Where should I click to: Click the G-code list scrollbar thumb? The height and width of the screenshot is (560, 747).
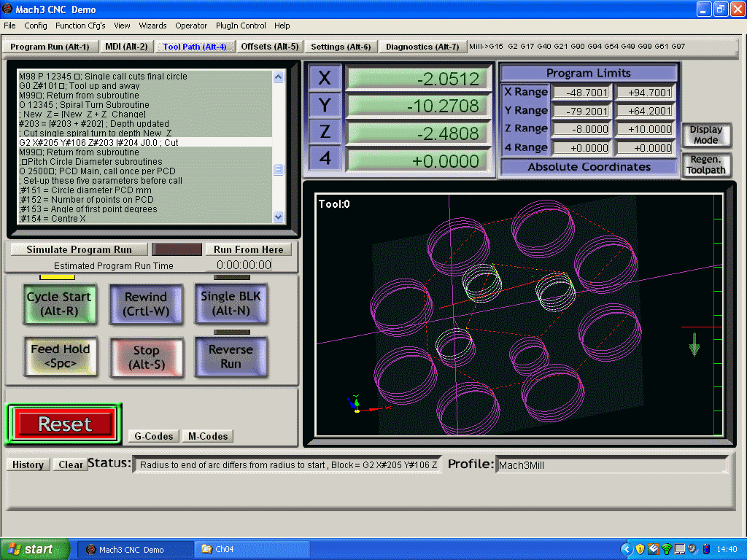[279, 169]
